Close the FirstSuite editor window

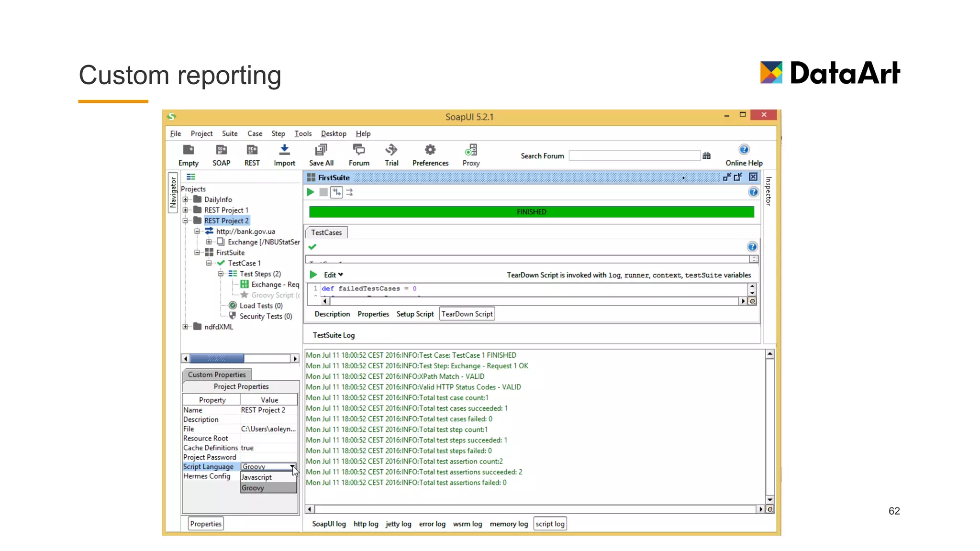tap(753, 177)
